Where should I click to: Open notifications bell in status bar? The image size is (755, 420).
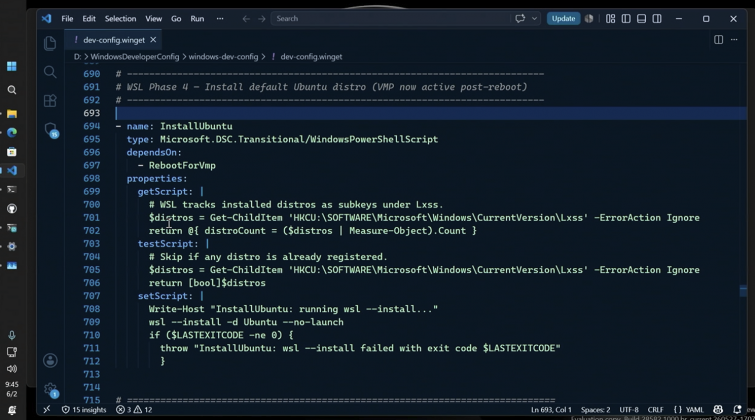pos(737,409)
